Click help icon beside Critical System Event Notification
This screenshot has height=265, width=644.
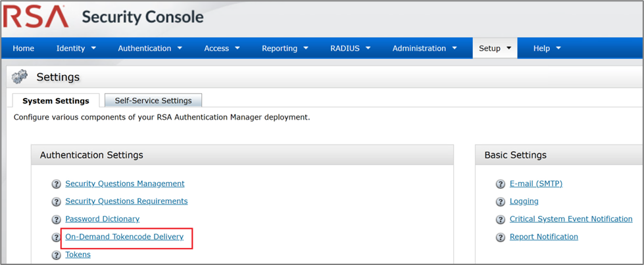point(501,220)
